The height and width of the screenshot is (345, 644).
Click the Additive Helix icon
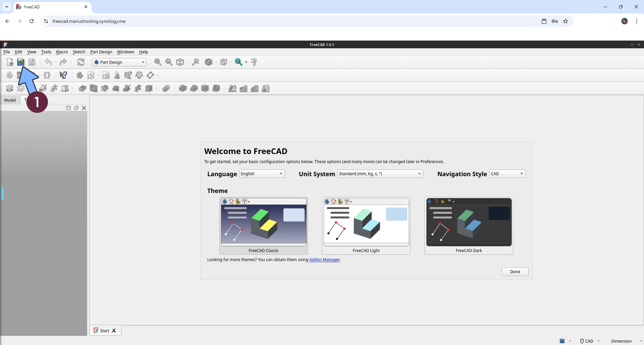tap(54, 88)
